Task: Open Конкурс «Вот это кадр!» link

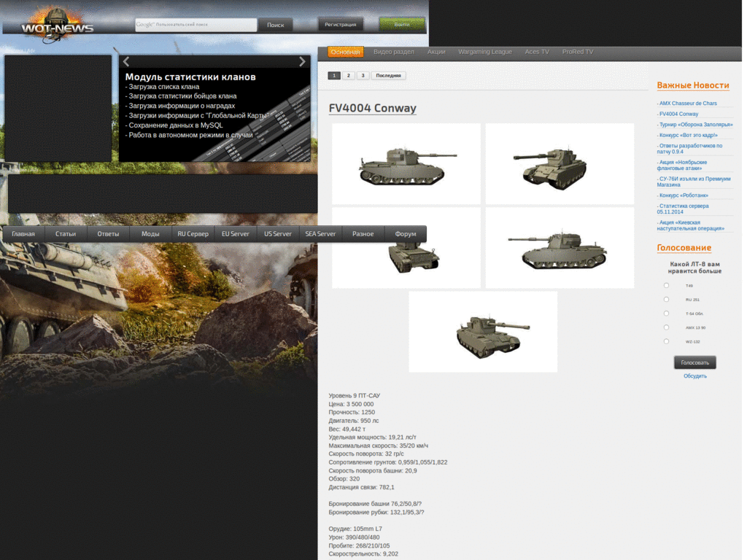Action: coord(687,135)
